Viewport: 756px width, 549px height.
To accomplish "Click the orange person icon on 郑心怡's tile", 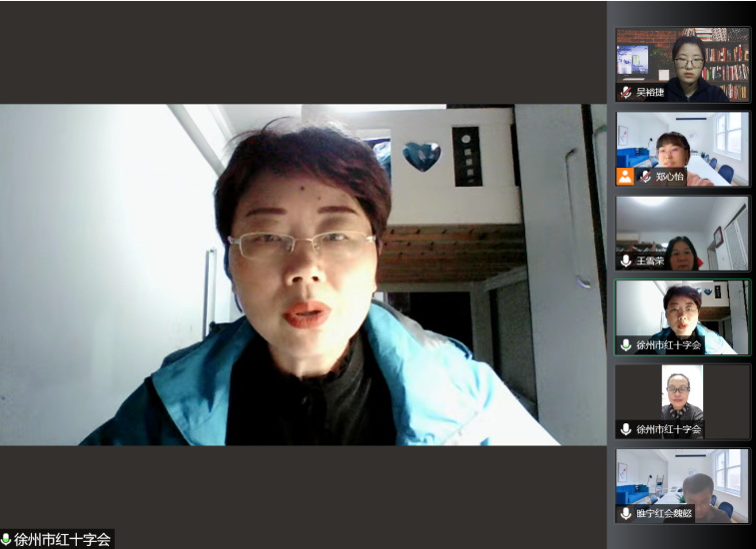I will (625, 177).
